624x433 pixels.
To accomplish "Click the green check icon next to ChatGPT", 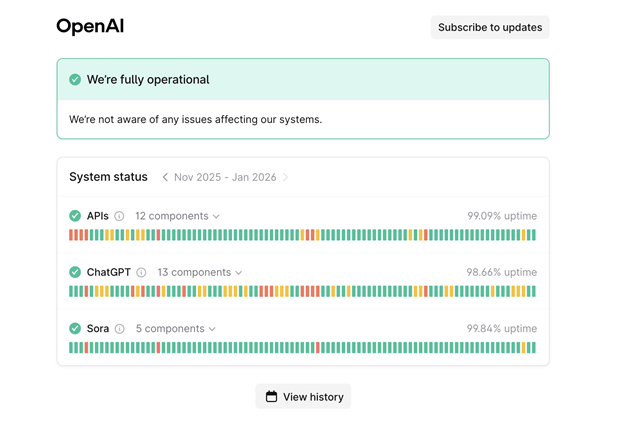I will tap(75, 272).
